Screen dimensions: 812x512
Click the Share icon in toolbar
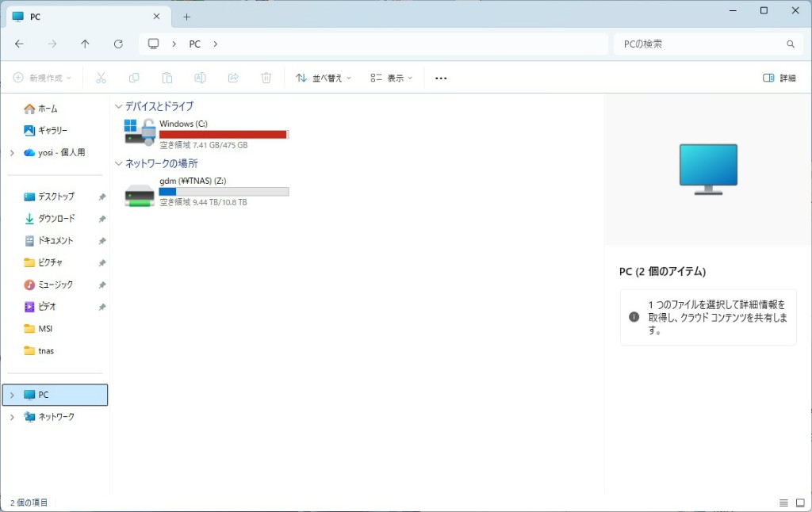click(233, 78)
